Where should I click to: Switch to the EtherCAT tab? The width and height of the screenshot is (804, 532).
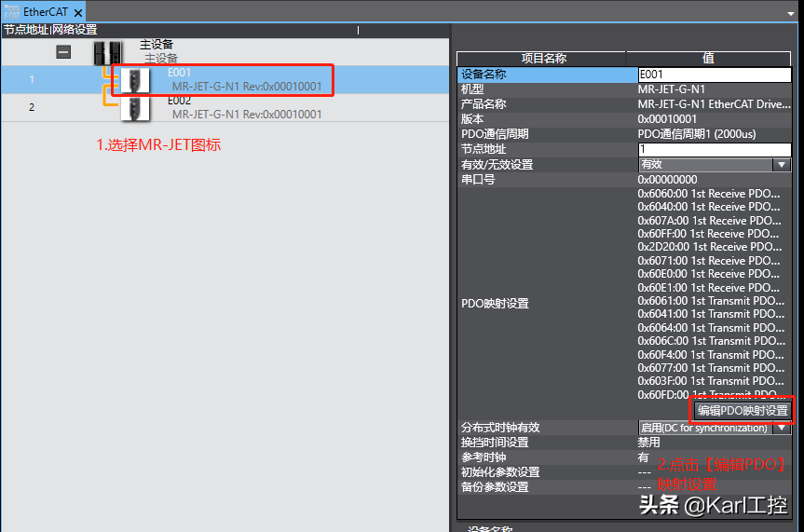(x=46, y=12)
